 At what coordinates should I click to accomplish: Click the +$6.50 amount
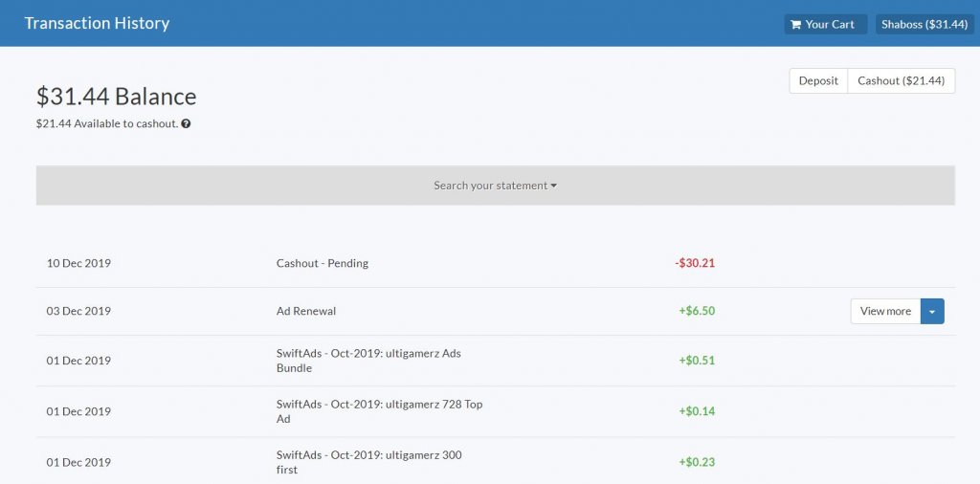pos(697,311)
